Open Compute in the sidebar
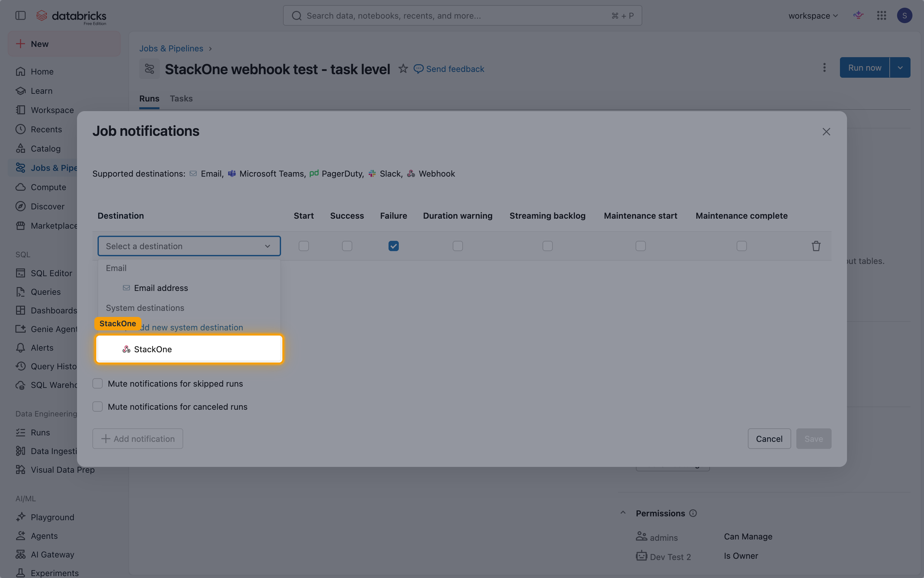924x578 pixels. tap(48, 187)
